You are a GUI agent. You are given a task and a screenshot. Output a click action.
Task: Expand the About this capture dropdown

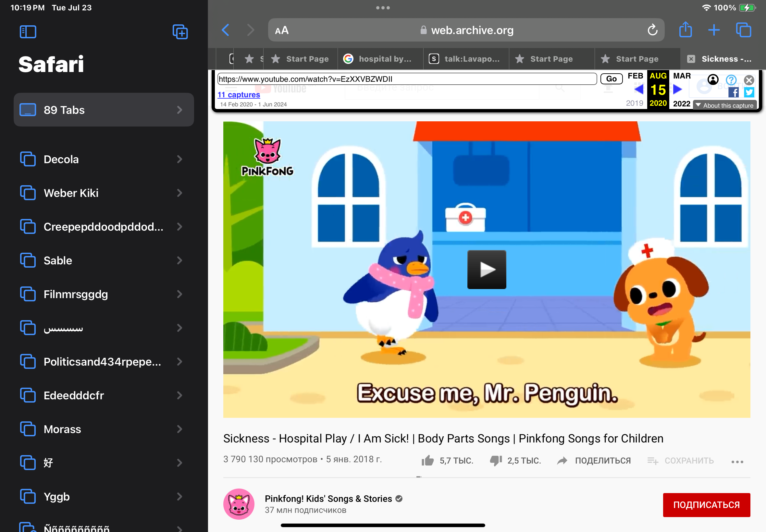(x=725, y=105)
